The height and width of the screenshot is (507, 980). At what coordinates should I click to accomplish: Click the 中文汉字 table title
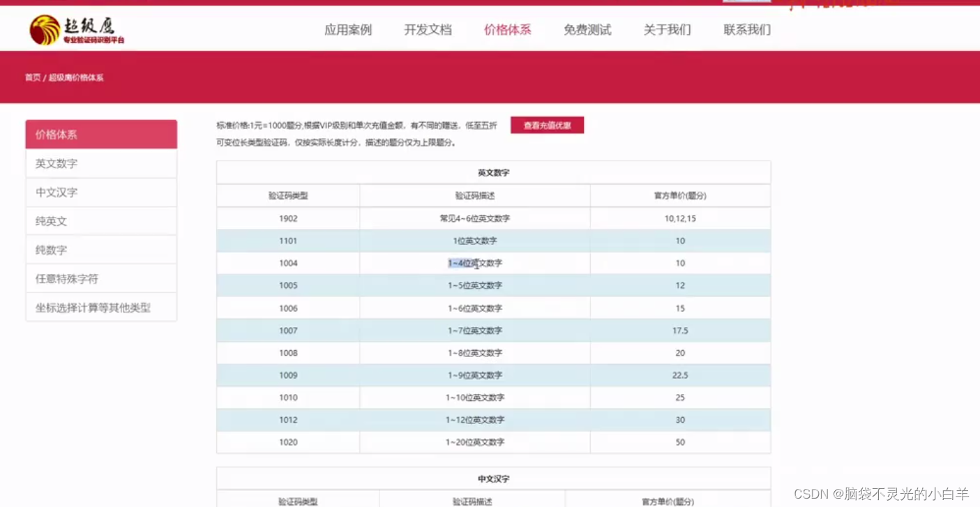point(493,479)
